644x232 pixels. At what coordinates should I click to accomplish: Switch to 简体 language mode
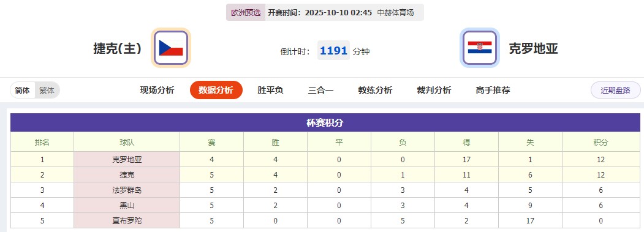click(x=23, y=91)
